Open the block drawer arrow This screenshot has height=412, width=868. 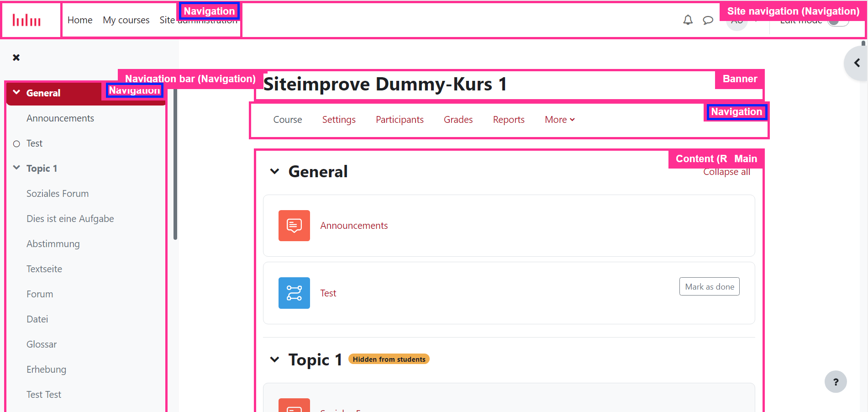[857, 63]
